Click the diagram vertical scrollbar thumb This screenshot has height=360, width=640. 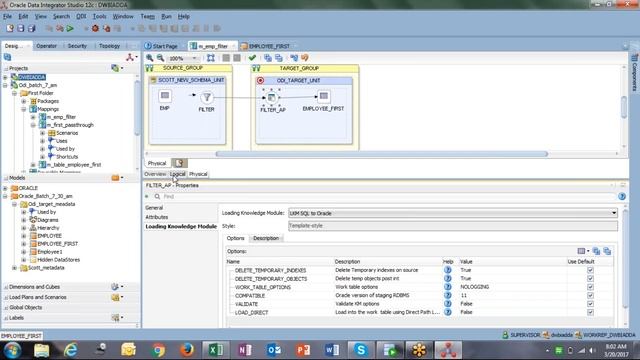624,107
